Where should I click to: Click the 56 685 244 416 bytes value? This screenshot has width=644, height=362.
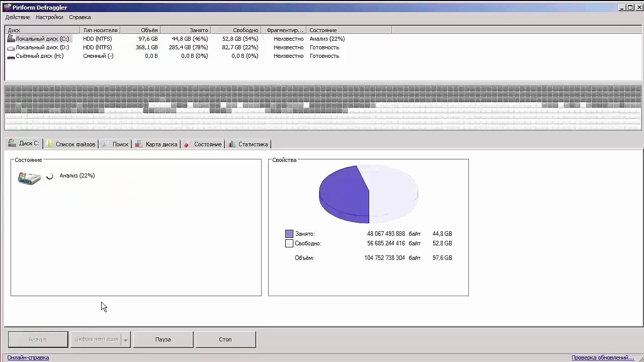(x=386, y=243)
